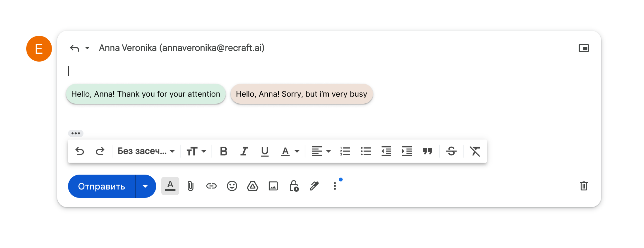Choose the 'Thank you for your attention' smart reply

point(145,94)
